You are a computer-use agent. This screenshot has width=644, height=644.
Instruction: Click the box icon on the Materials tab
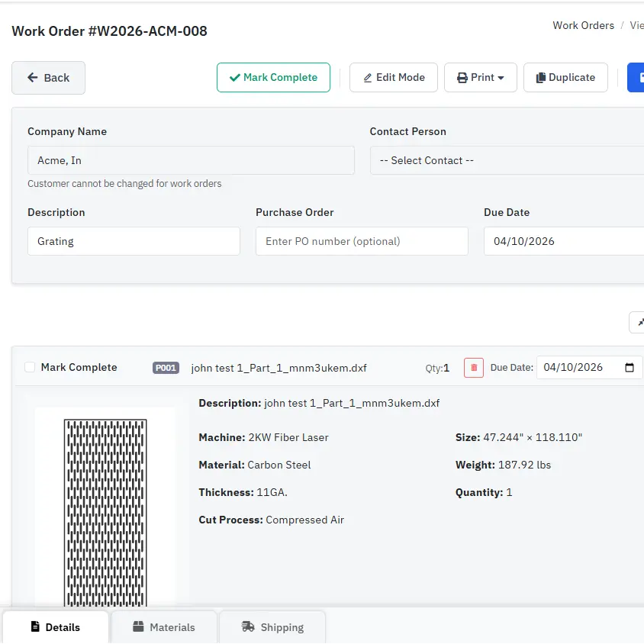[137, 627]
